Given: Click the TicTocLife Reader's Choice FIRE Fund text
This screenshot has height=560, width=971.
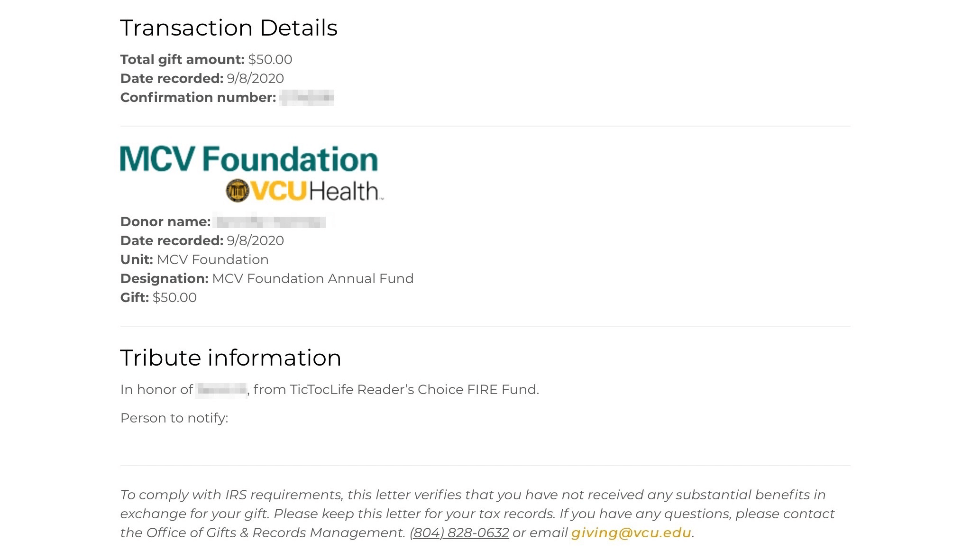Looking at the screenshot, I should 414,390.
